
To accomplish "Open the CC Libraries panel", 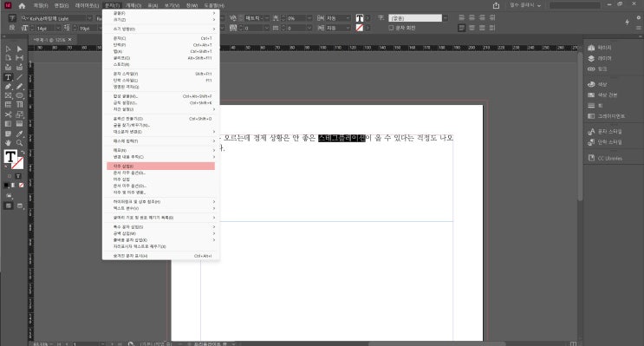I will [x=605, y=158].
